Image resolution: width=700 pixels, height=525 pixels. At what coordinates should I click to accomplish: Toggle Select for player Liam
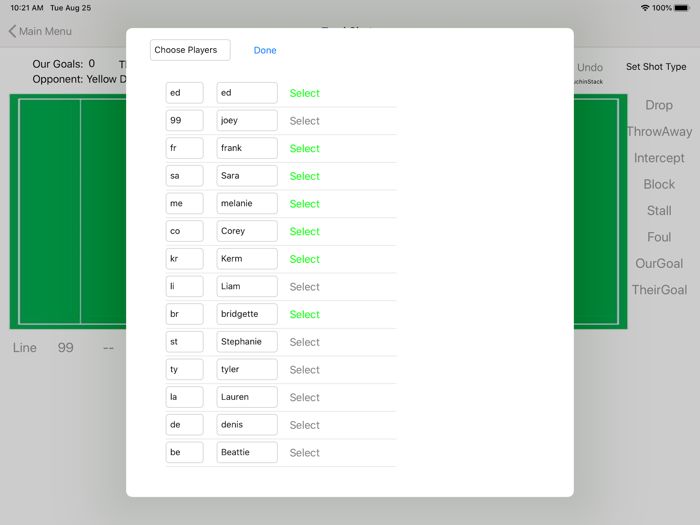coord(304,287)
